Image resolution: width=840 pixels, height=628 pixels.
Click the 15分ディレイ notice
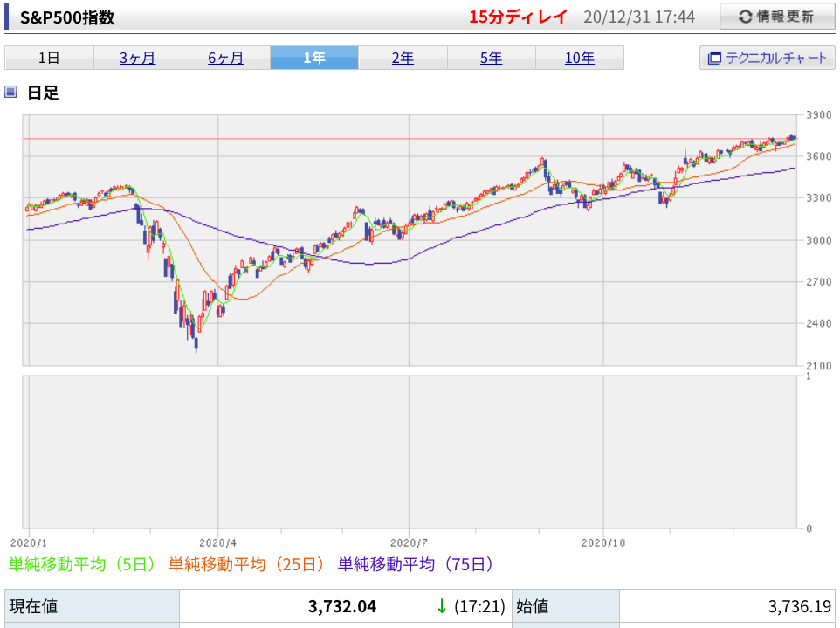tap(518, 17)
